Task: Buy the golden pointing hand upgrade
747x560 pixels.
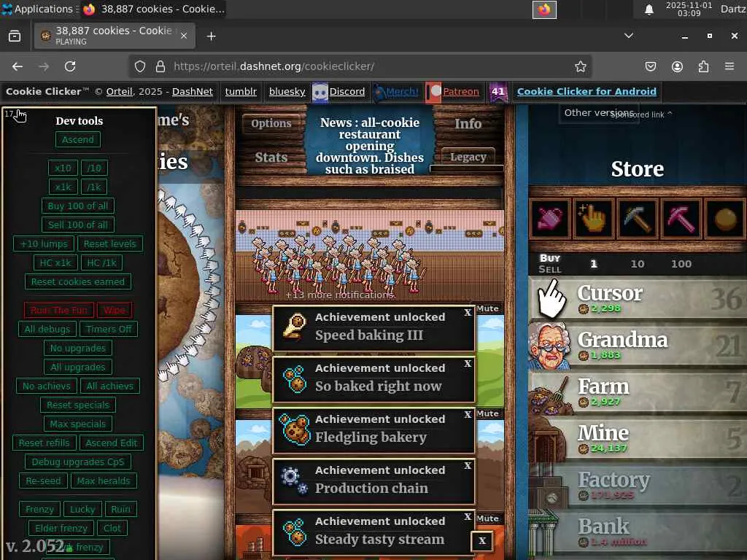Action: [x=592, y=219]
